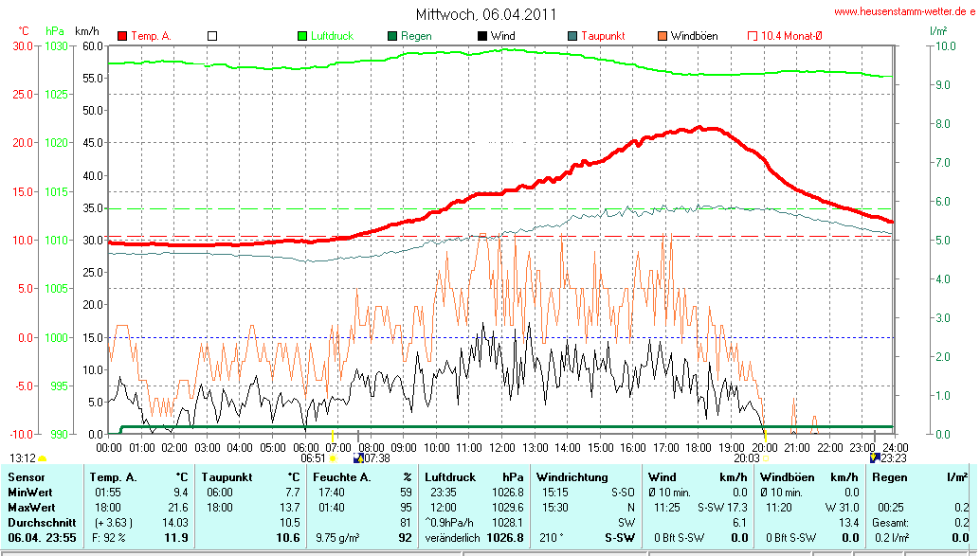Click the red Temp. A. legend swatch
Image resolution: width=980 pixels, height=556 pixels.
[122, 36]
